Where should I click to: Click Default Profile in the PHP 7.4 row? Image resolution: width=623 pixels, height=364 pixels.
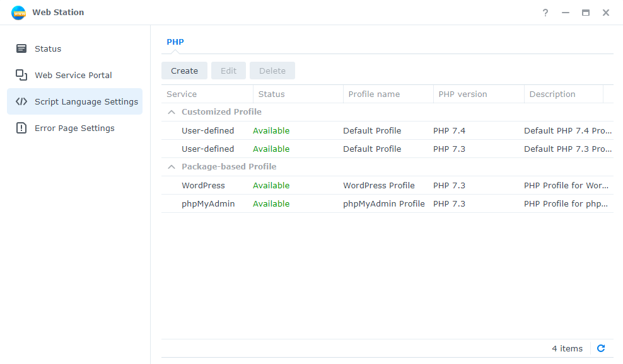point(372,130)
